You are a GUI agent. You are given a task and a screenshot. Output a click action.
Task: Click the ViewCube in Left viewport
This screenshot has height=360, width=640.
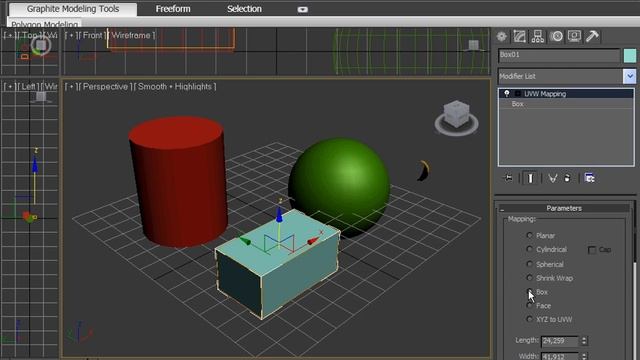click(x=41, y=97)
